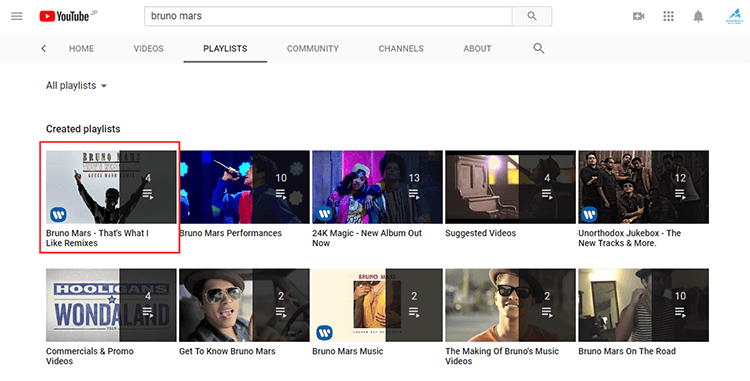
Task: Open the CHANNELS tab
Action: tap(401, 48)
